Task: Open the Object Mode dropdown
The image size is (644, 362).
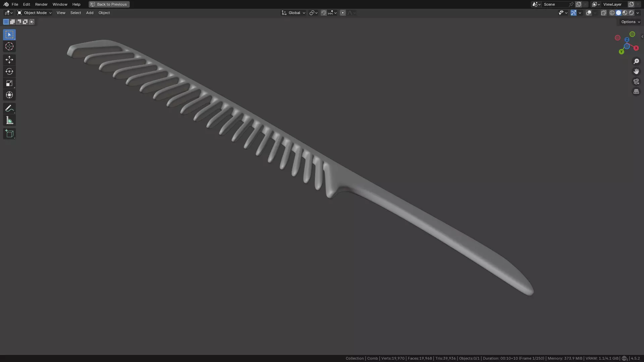Action: [35, 13]
